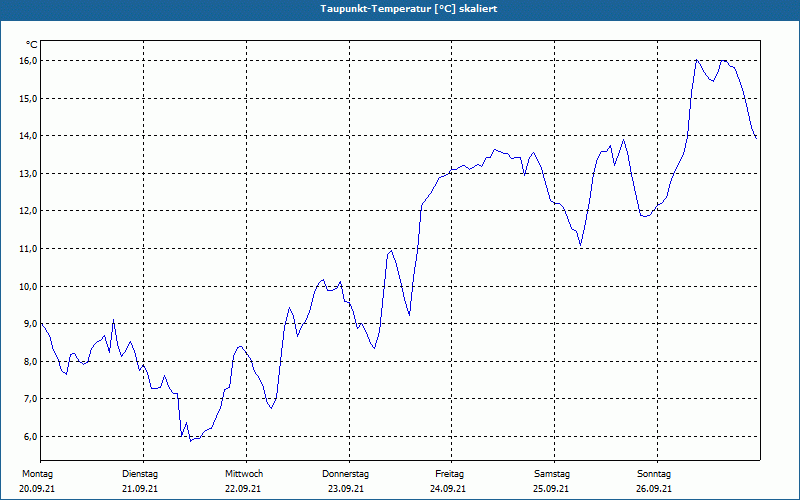Viewport: 800px width, 500px height.
Task: Click the chart title 'Taupunkt-Temperatur [°C] skaliert'
Action: [x=409, y=9]
